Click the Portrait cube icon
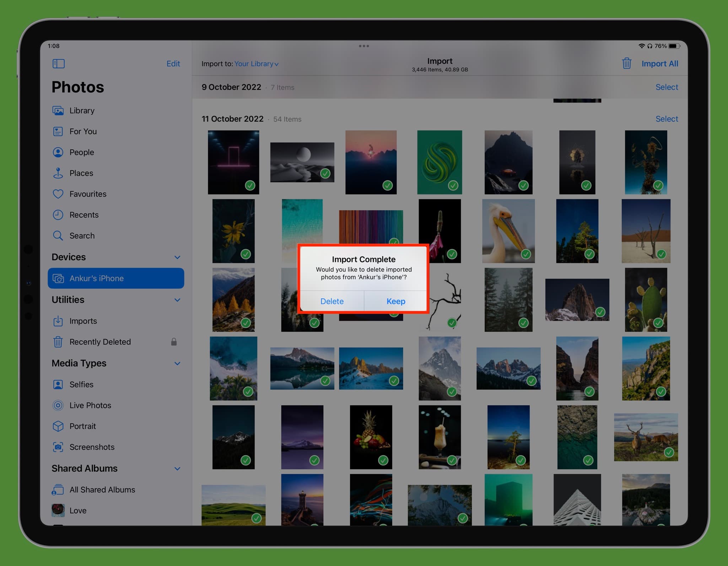Viewport: 728px width, 566px height. (58, 426)
